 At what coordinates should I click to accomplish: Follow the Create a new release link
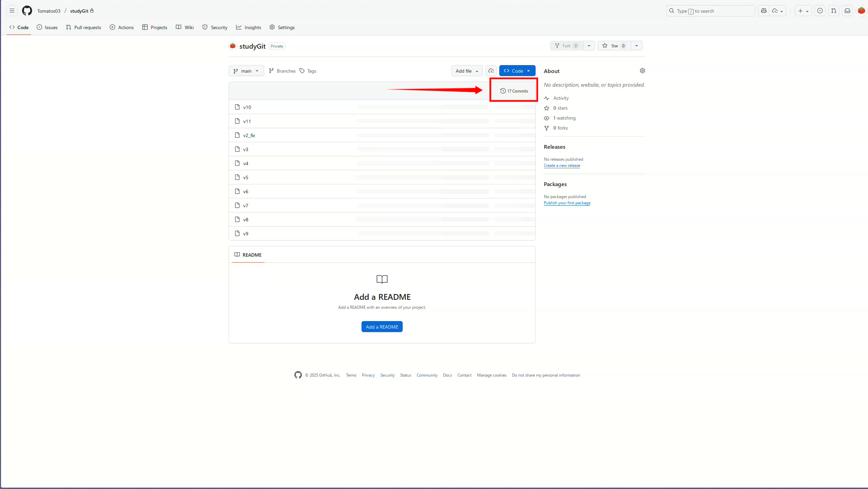(x=562, y=166)
